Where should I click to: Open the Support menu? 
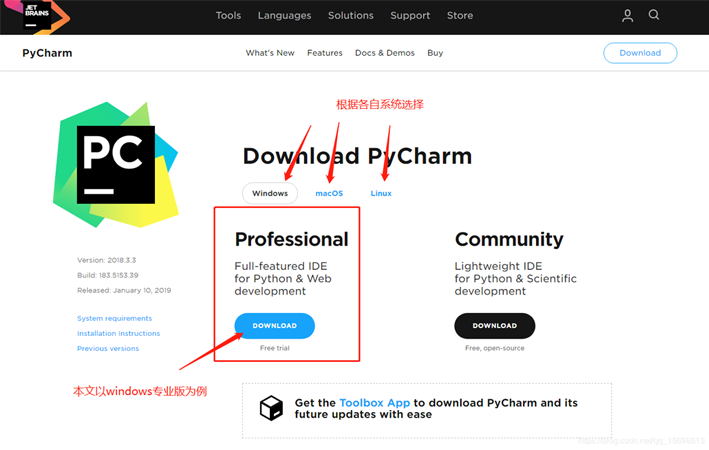click(x=410, y=15)
